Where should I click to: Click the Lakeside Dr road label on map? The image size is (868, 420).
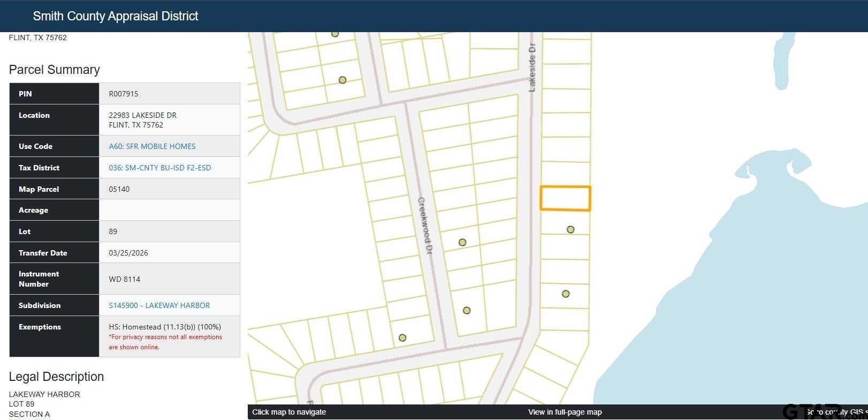point(532,67)
